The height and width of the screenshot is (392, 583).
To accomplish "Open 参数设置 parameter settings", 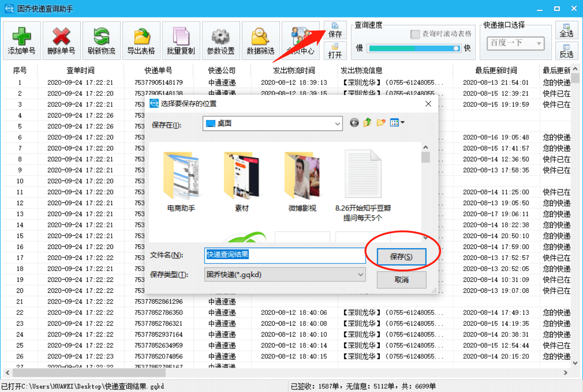I will click(221, 40).
